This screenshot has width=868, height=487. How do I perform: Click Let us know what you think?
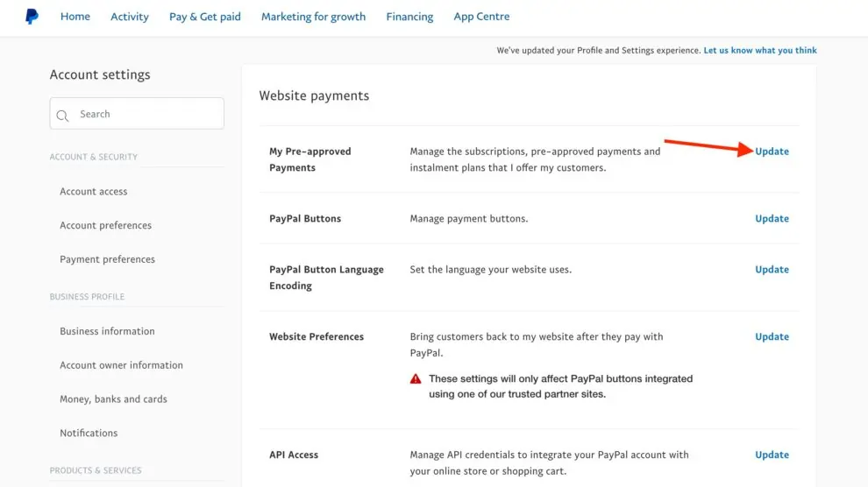click(760, 50)
